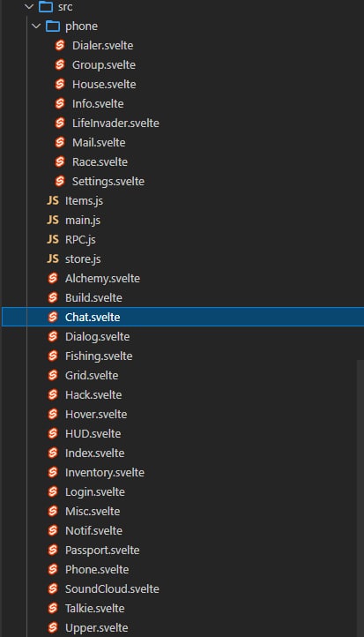
Task: Open Inventory.svelte file
Action: tap(105, 473)
